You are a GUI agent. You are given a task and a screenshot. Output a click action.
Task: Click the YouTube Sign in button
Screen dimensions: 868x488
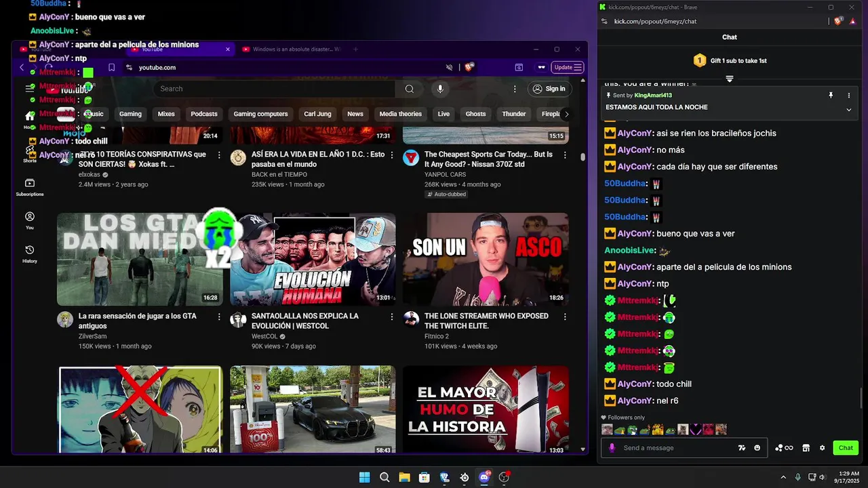549,89
